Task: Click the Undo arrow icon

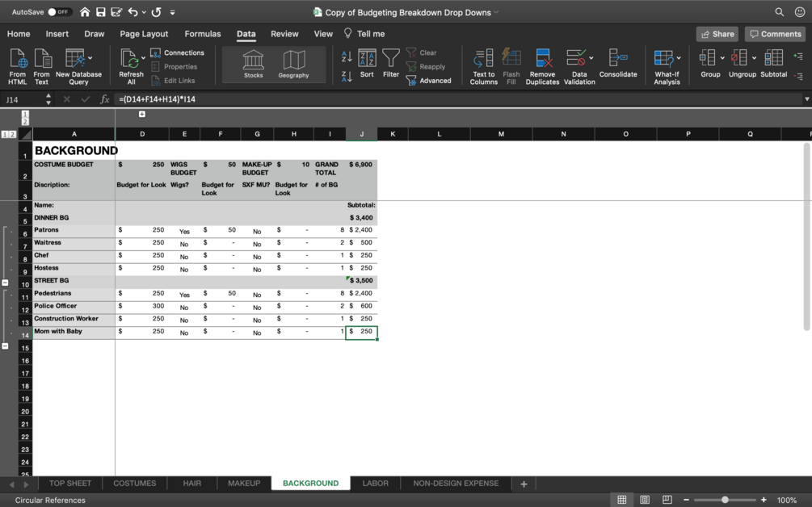Action: (133, 12)
